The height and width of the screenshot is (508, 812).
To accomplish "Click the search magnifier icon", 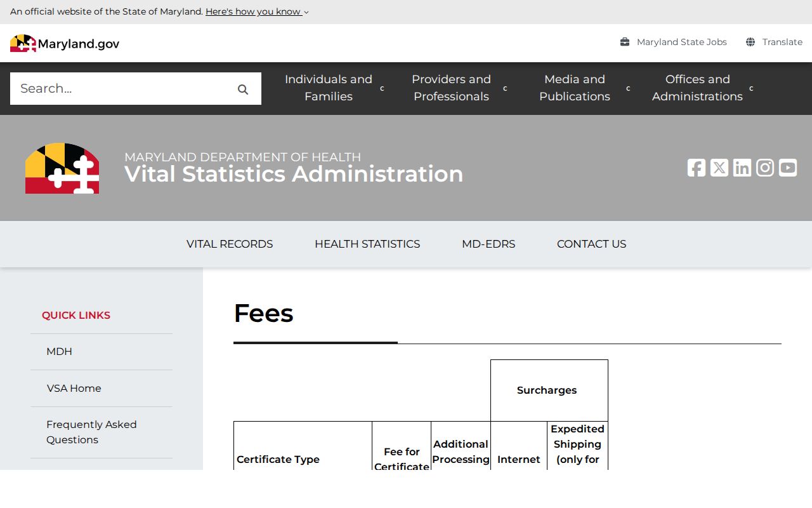I will [243, 90].
